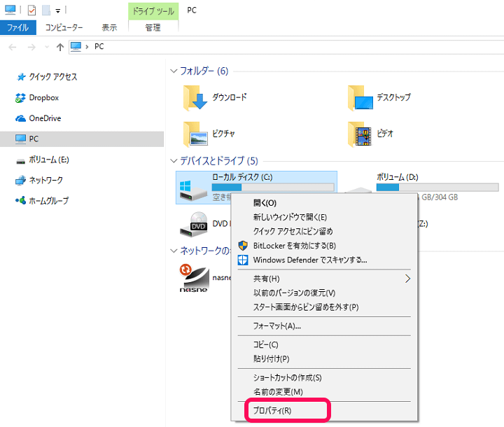This screenshot has height=427, width=504.
Task: Select PC in navigation pane
Action: click(x=82, y=139)
